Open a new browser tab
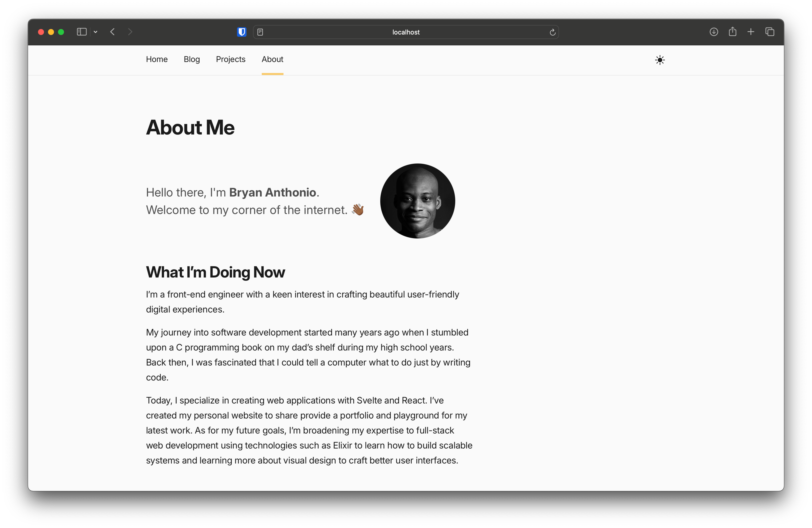The height and width of the screenshot is (528, 812). 751,32
